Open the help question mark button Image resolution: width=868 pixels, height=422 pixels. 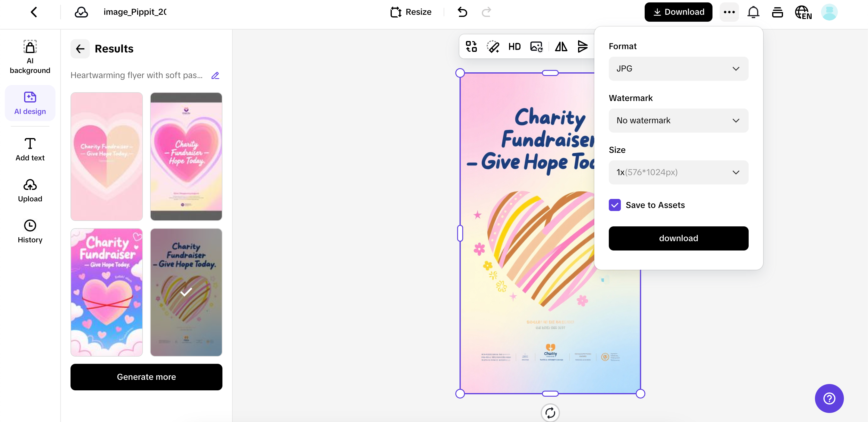(x=829, y=398)
